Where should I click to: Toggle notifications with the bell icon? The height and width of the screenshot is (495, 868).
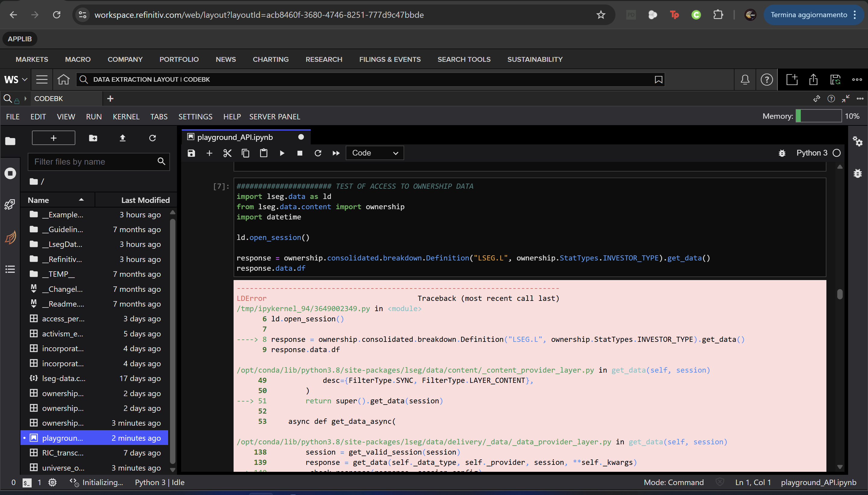745,79
